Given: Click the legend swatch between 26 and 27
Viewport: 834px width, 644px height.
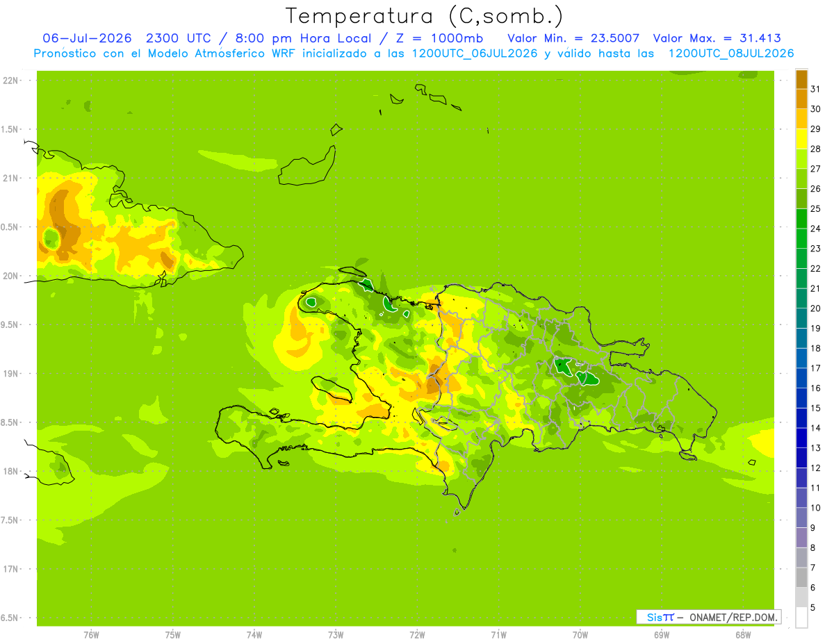Looking at the screenshot, I should pos(801,179).
